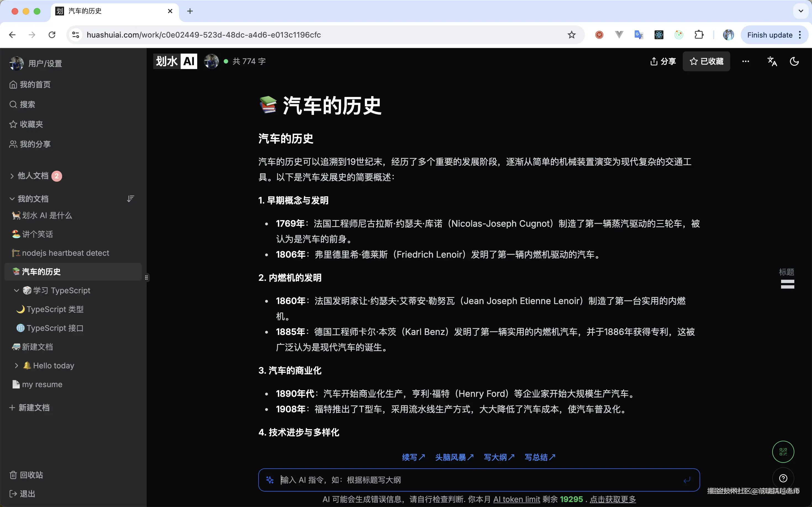Expand the Hello today folder
The width and height of the screenshot is (812, 507).
17,366
